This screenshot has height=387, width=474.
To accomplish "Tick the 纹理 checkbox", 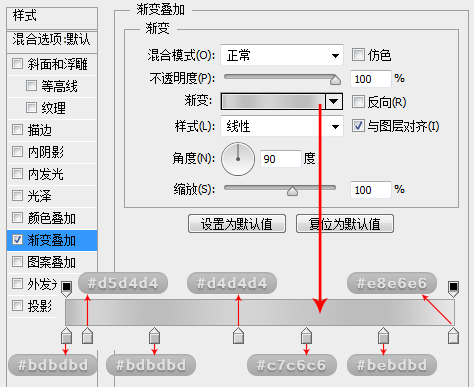I will 31,108.
